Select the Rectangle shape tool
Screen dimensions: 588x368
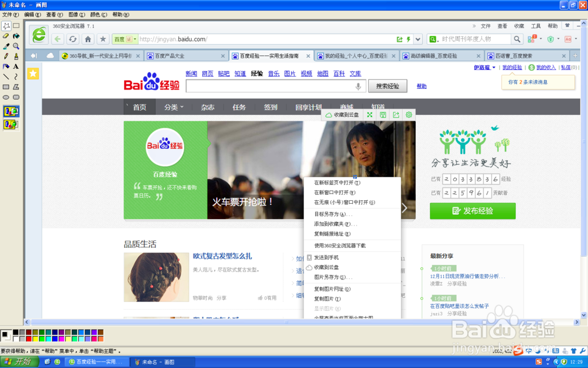[x=6, y=87]
